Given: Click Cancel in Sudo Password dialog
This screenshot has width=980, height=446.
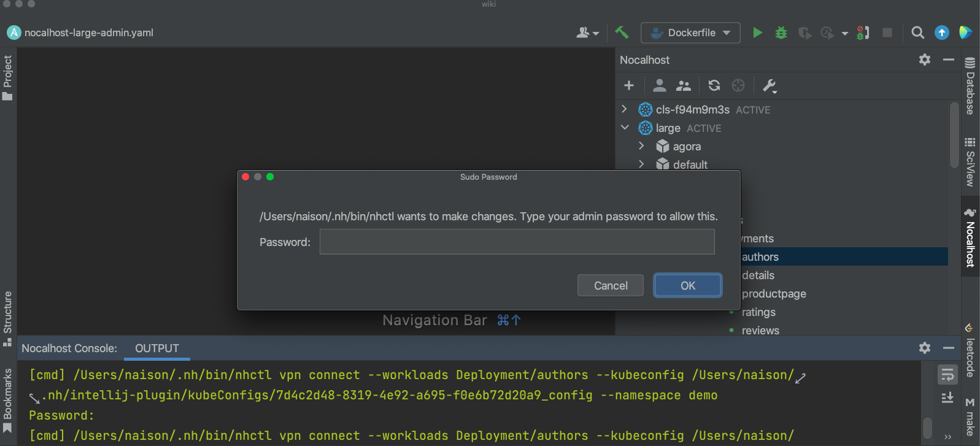Looking at the screenshot, I should point(611,285).
